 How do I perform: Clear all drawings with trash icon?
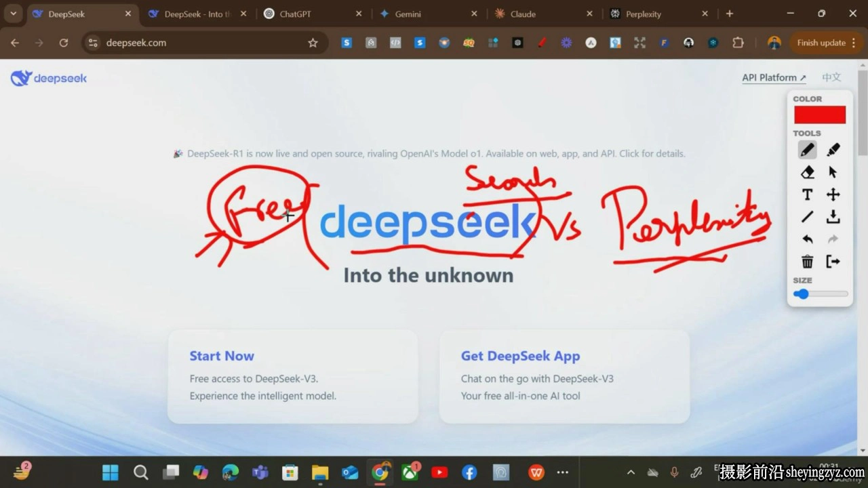pyautogui.click(x=807, y=262)
